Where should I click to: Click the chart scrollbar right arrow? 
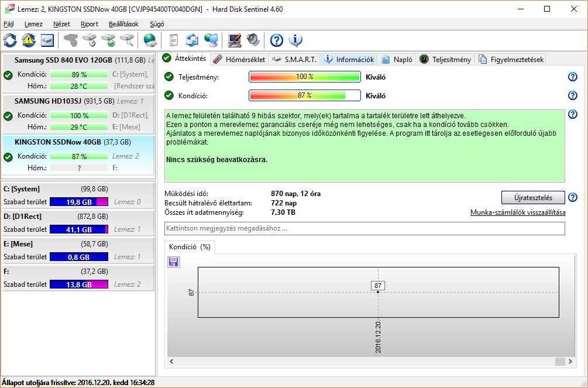(x=570, y=361)
